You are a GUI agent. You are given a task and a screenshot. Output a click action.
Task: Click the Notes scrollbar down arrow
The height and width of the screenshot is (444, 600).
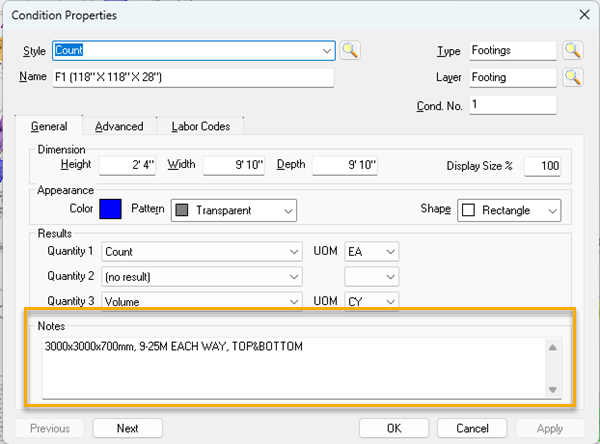click(x=553, y=390)
